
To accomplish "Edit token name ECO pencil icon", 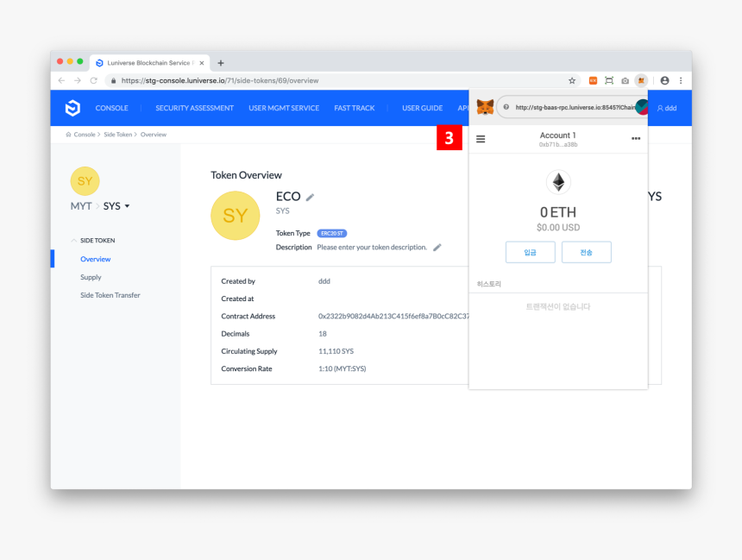I will [310, 197].
